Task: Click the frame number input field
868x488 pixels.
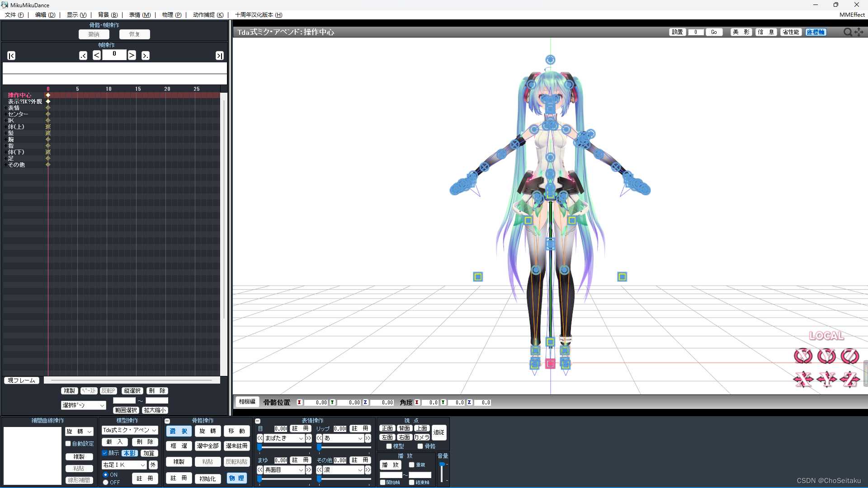Action: pos(114,55)
